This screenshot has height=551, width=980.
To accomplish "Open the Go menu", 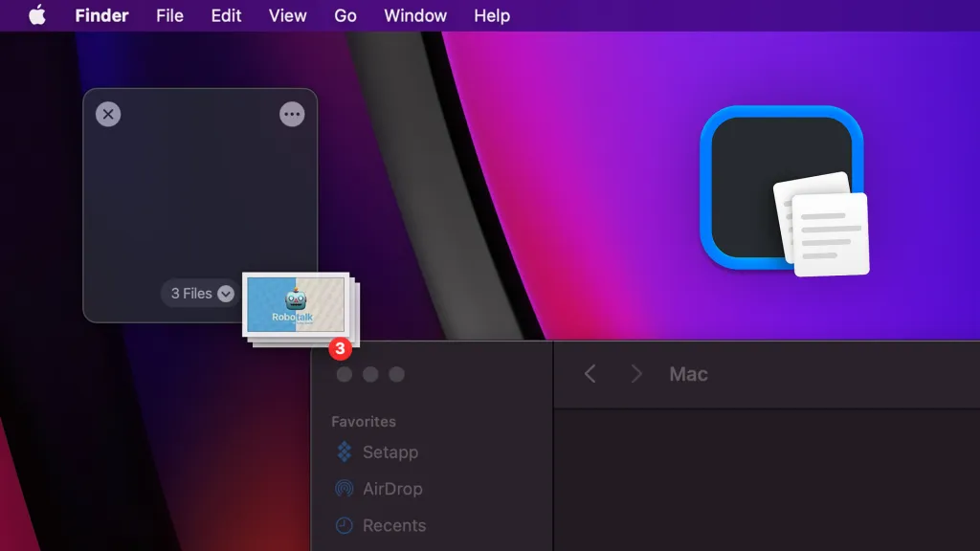I will (x=345, y=15).
